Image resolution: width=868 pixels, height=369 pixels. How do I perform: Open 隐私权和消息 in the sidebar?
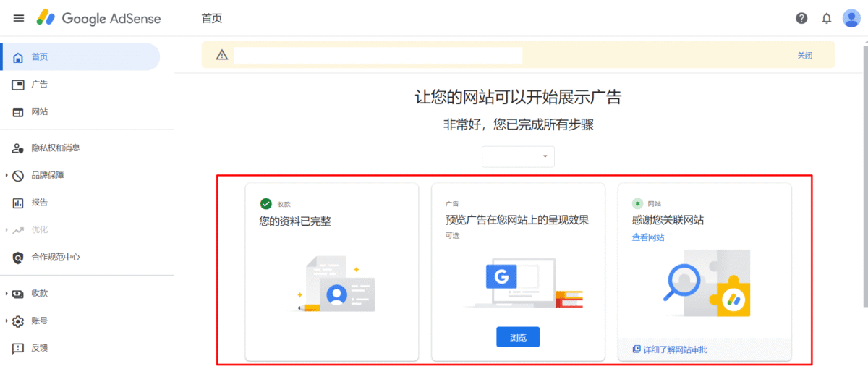55,148
